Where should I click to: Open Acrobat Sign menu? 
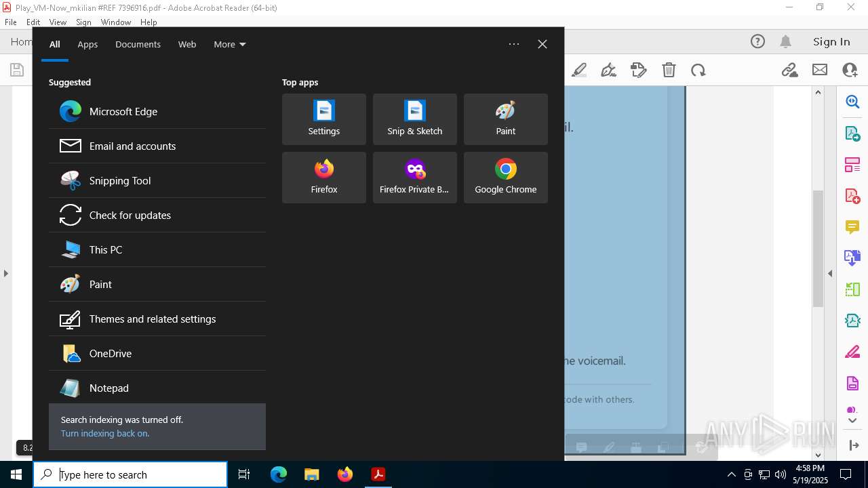pyautogui.click(x=83, y=22)
